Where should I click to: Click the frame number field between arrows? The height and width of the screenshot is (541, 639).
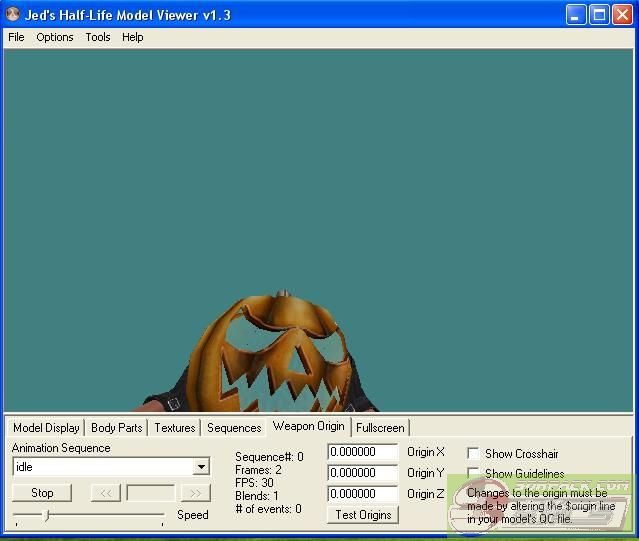coord(151,493)
